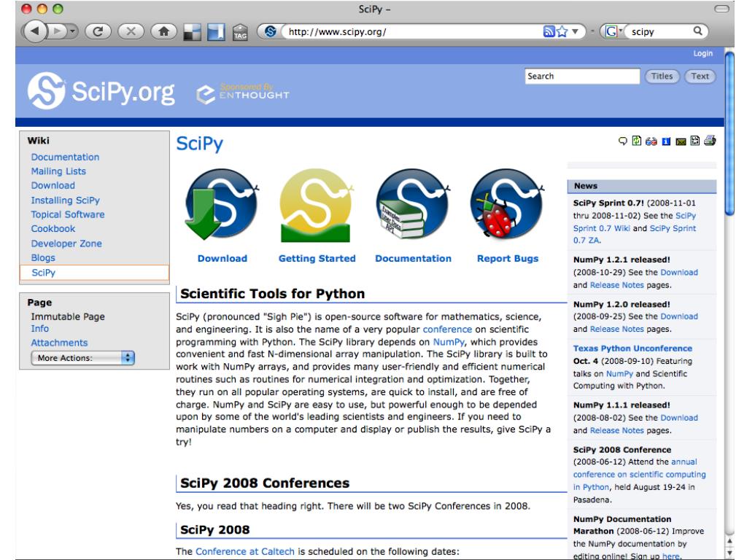Subscribe using the envelope icon
This screenshot has width=747, height=560.
point(681,141)
